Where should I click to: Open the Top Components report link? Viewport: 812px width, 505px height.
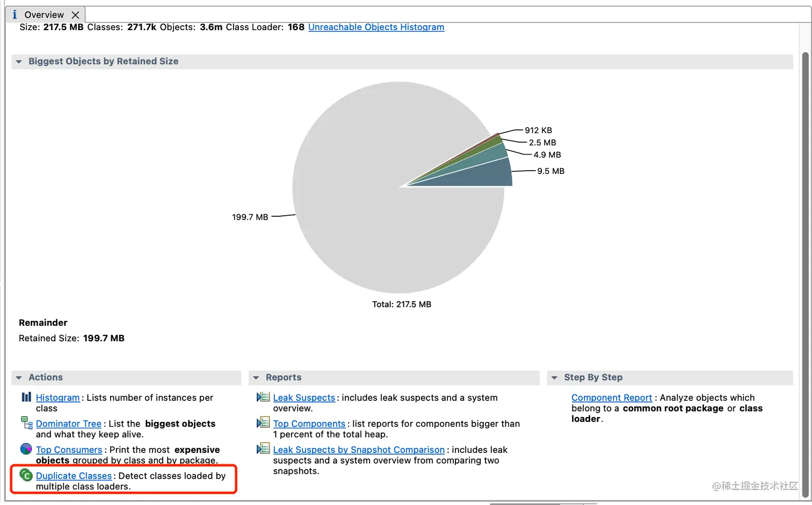[309, 424]
